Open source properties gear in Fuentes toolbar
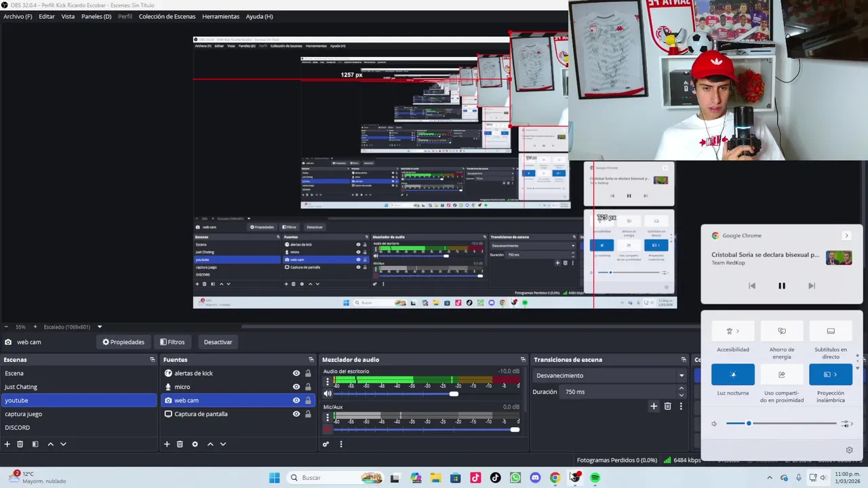Viewport: 868px width, 488px height. coord(195,444)
